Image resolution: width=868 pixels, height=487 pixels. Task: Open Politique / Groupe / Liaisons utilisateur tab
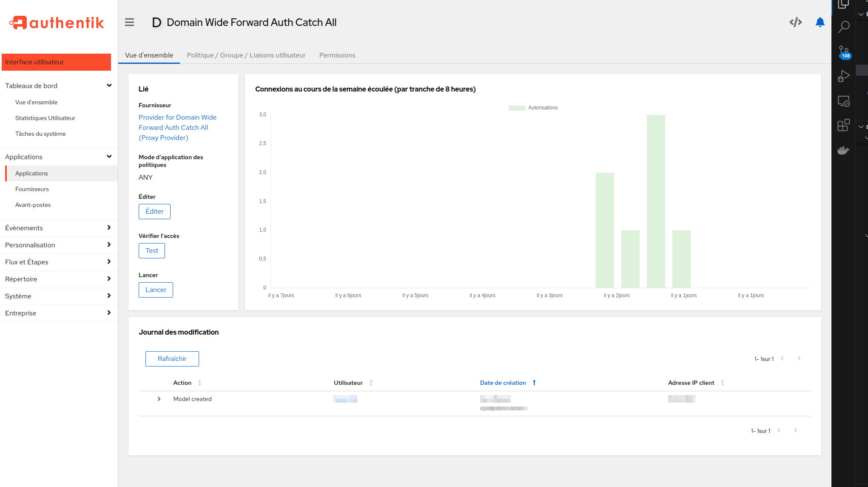246,55
